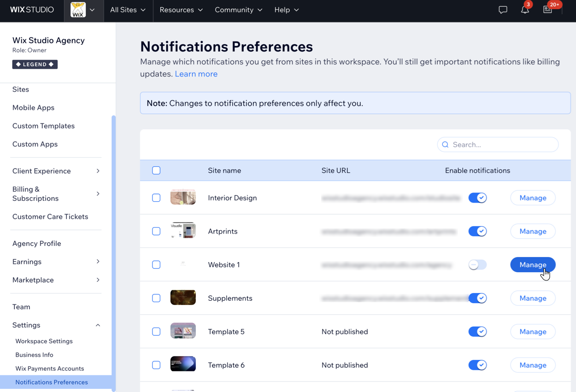Image resolution: width=576 pixels, height=392 pixels.
Task: Click Manage button for Template 5
Action: tap(533, 332)
